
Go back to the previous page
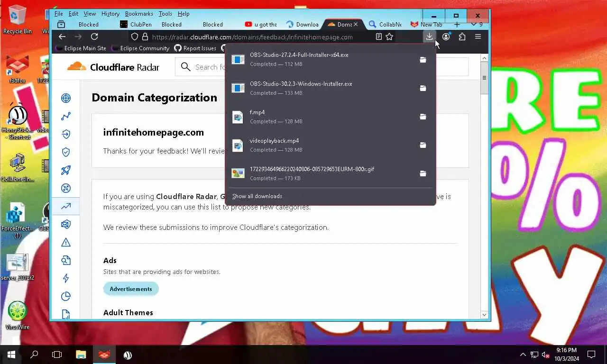click(62, 36)
